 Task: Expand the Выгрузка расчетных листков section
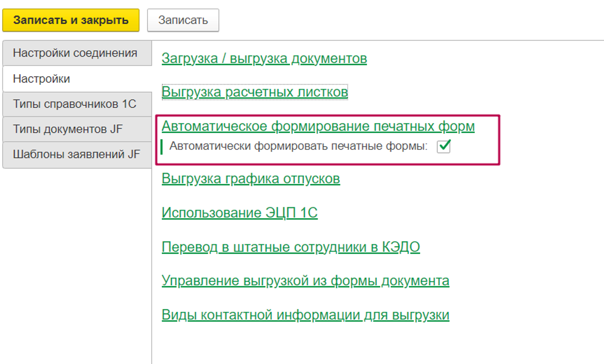[x=255, y=92]
